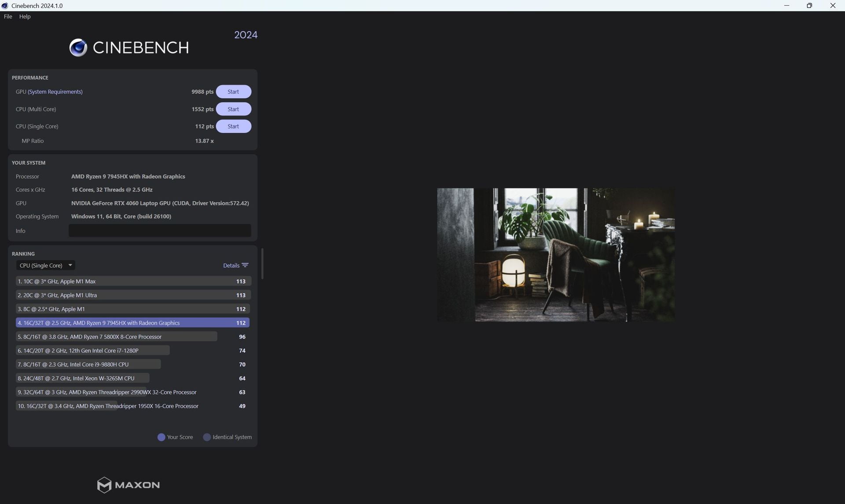Click the 2024 version label

[x=246, y=35]
